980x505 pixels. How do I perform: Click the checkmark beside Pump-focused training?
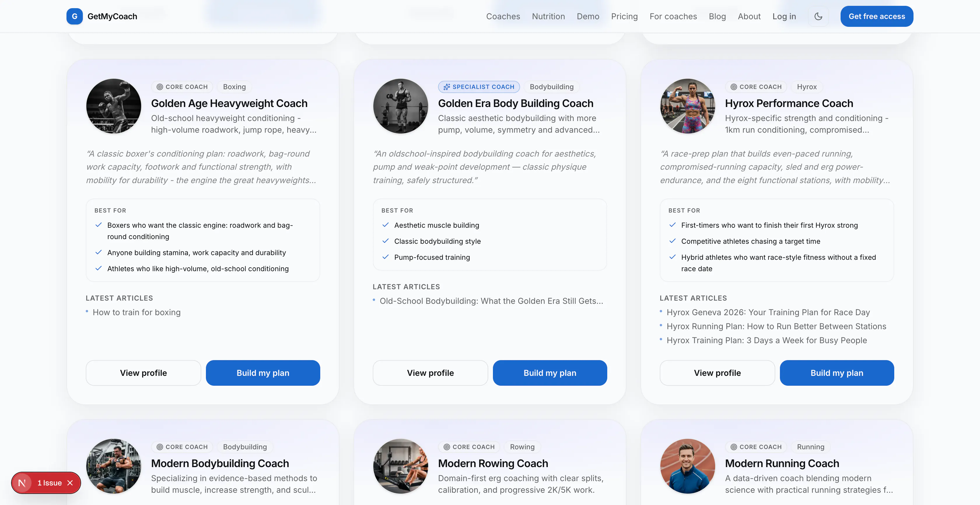385,257
